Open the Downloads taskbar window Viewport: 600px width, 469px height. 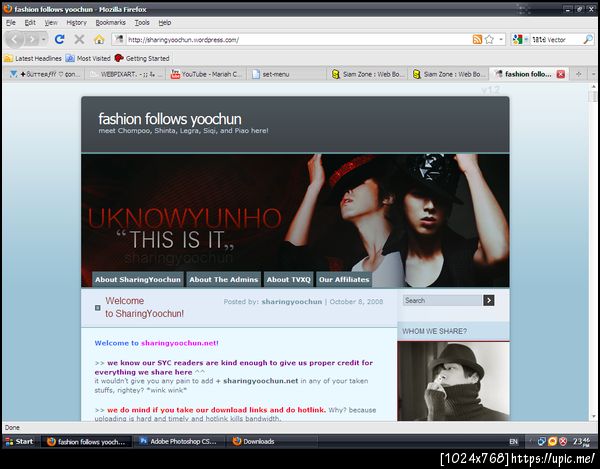coord(272,441)
